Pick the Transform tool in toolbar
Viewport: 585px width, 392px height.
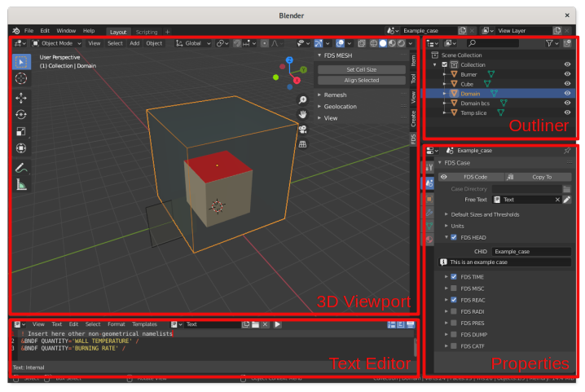(x=21, y=148)
